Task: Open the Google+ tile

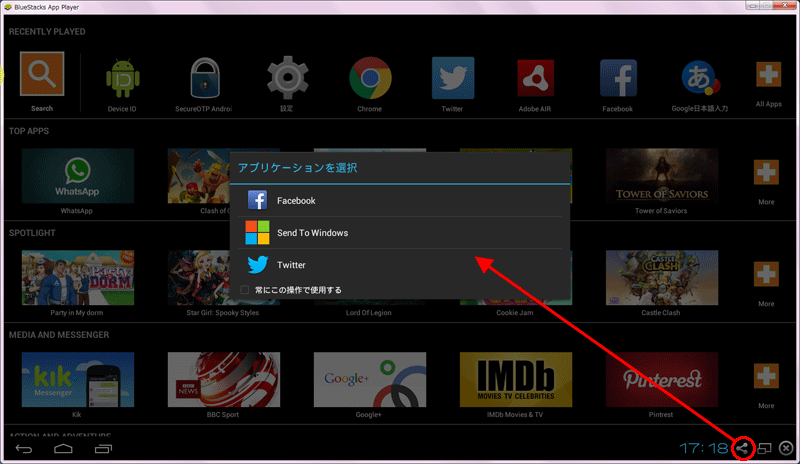Action: tap(370, 379)
